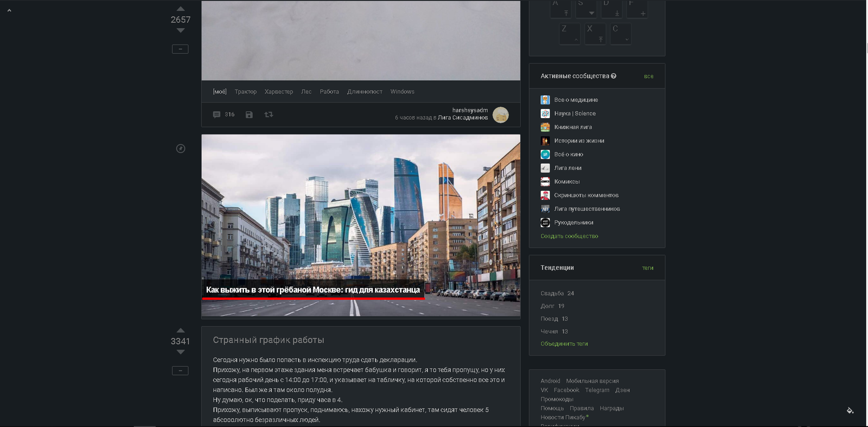Click the 'Истории из жизни' community icon
This screenshot has width=868, height=427.
pos(545,141)
